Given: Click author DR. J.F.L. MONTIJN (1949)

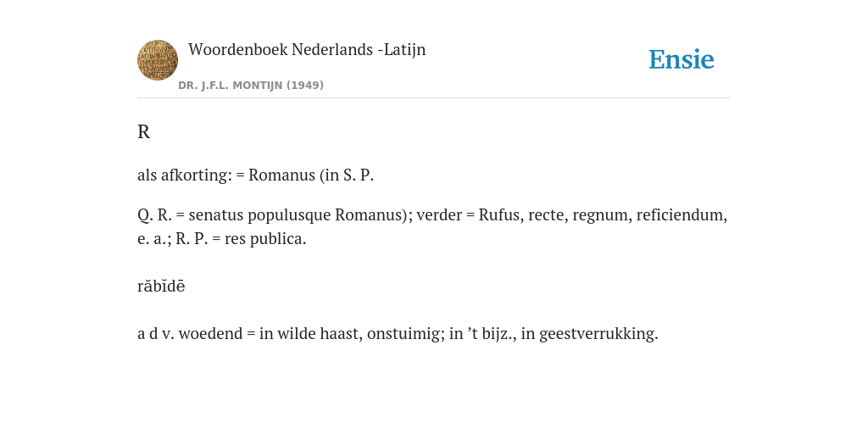Looking at the screenshot, I should click(x=251, y=86).
